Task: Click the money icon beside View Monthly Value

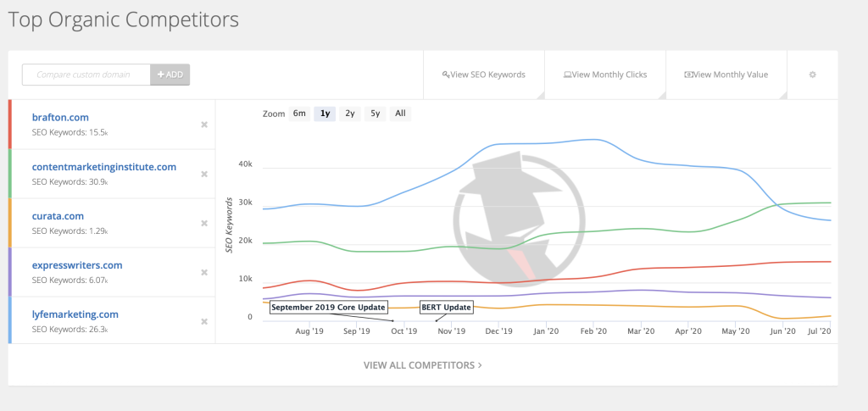Action: [688, 75]
